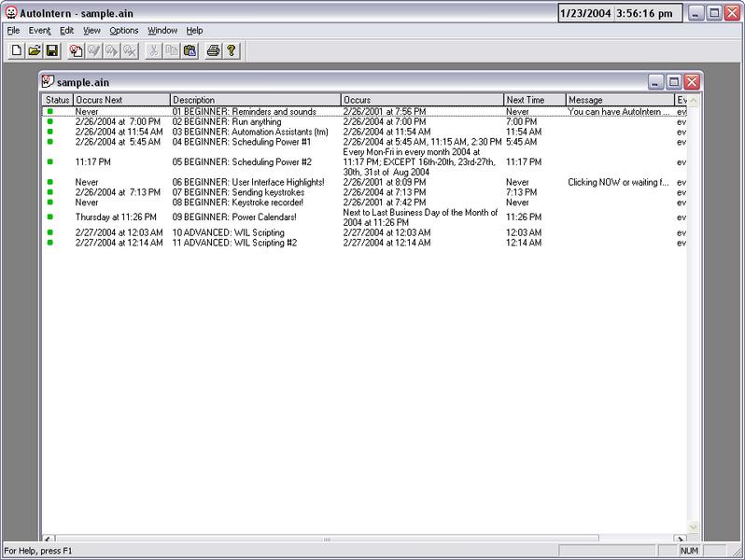This screenshot has height=560, width=745.
Task: Select '01 BEGINNER: Reminders and sounds' row
Action: coord(364,112)
